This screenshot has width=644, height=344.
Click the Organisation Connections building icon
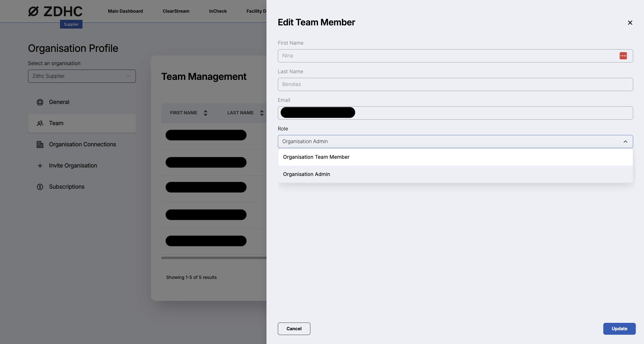40,144
